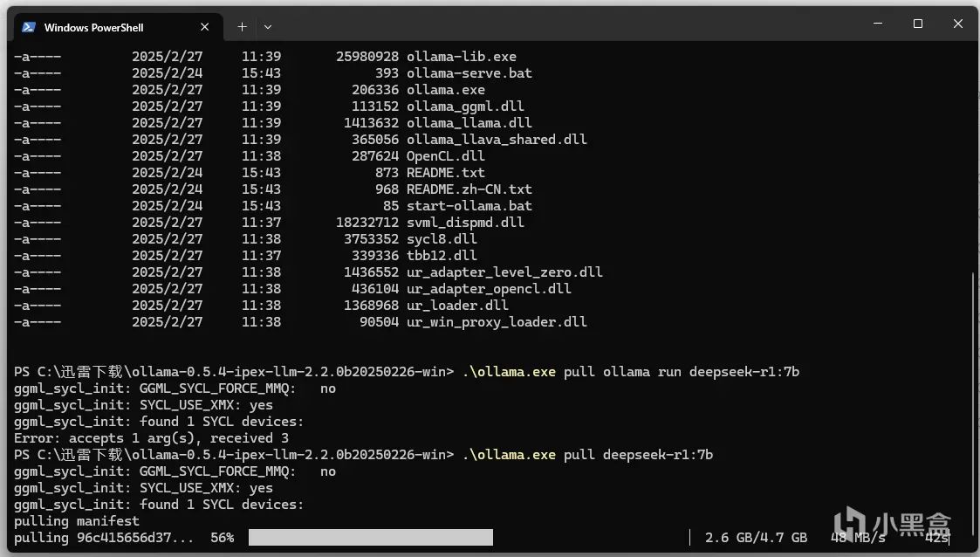Click the '2.6 GB/4.7 GB' download status

click(756, 538)
